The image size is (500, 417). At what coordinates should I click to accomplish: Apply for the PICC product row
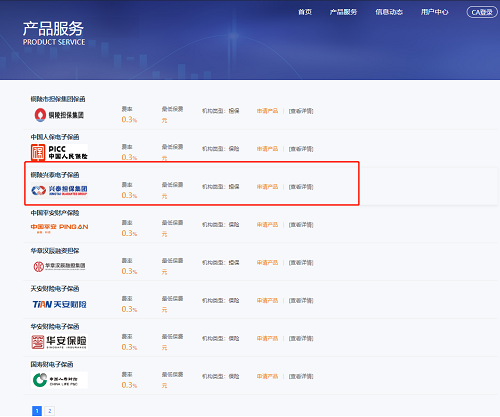(x=267, y=149)
